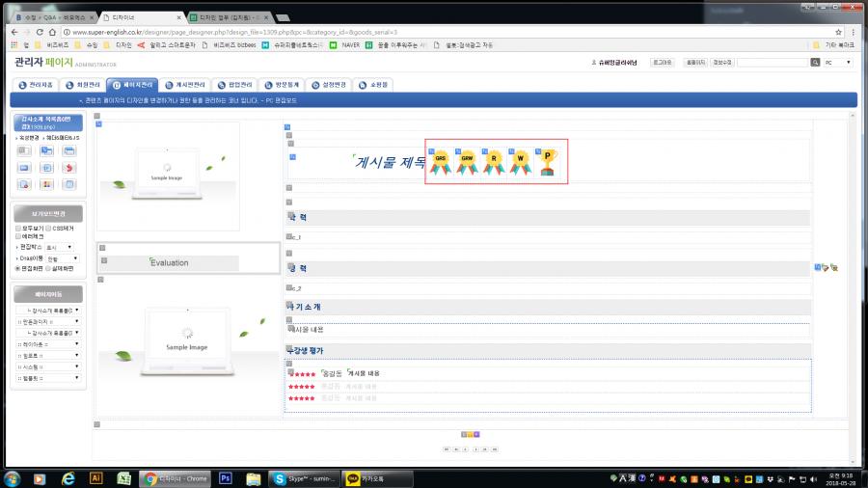The image size is (868, 488).
Task: Click the GRW medal badge icon
Action: tap(467, 162)
